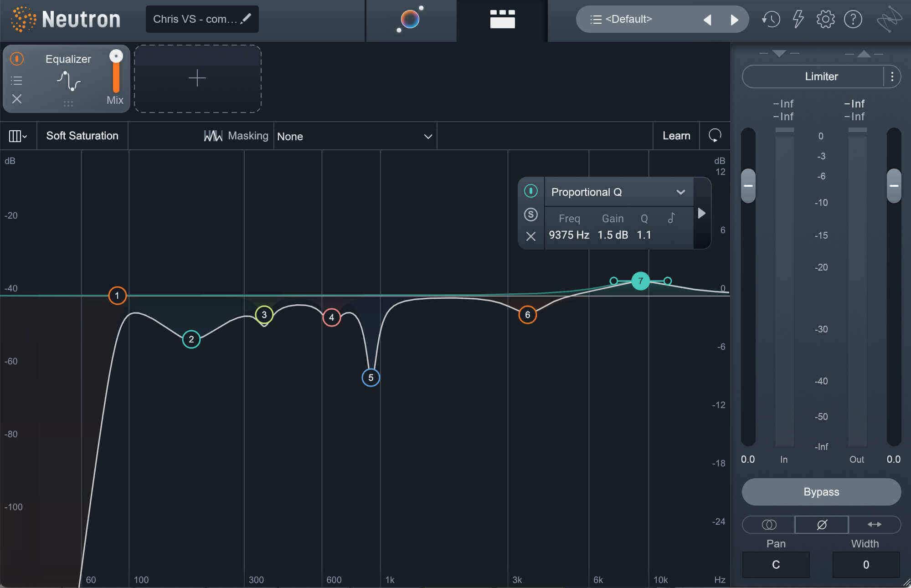Viewport: 911px width, 588px height.
Task: Select EQ node 1
Action: click(x=117, y=296)
